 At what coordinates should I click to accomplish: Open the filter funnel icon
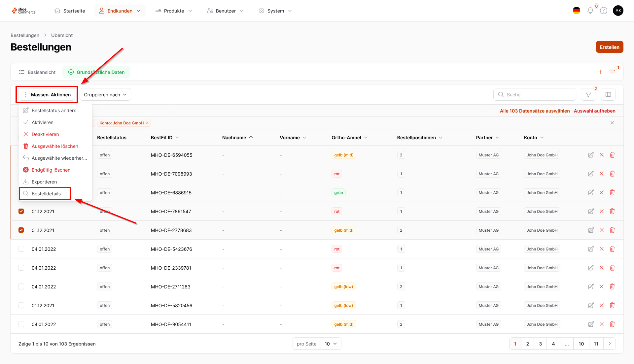[588, 95]
